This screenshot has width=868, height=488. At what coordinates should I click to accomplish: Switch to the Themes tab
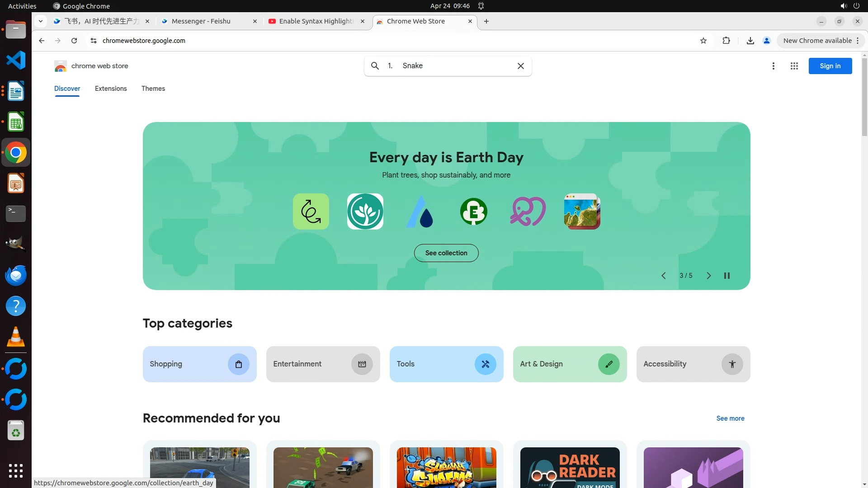(153, 89)
